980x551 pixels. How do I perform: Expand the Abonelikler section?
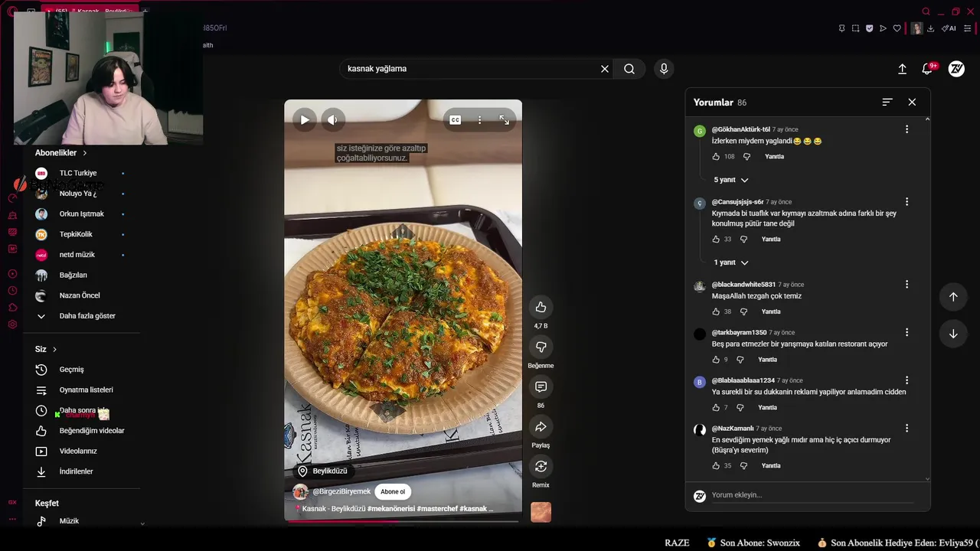61,153
